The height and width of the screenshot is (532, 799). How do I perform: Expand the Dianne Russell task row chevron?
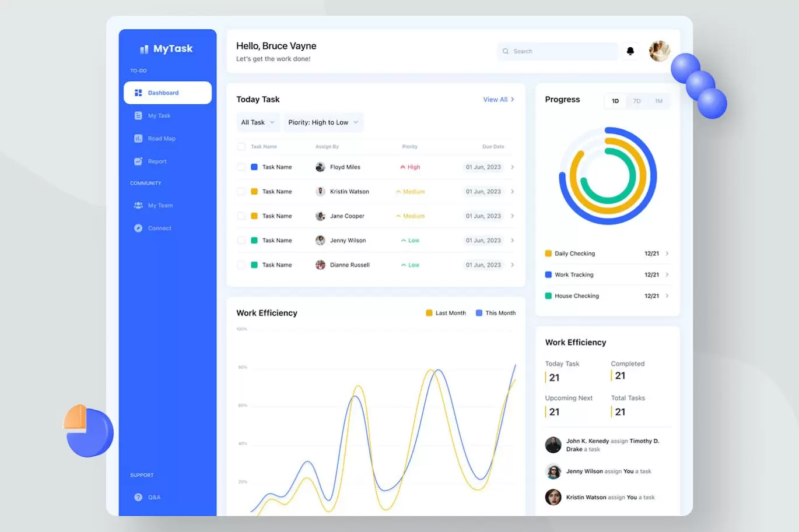point(513,265)
